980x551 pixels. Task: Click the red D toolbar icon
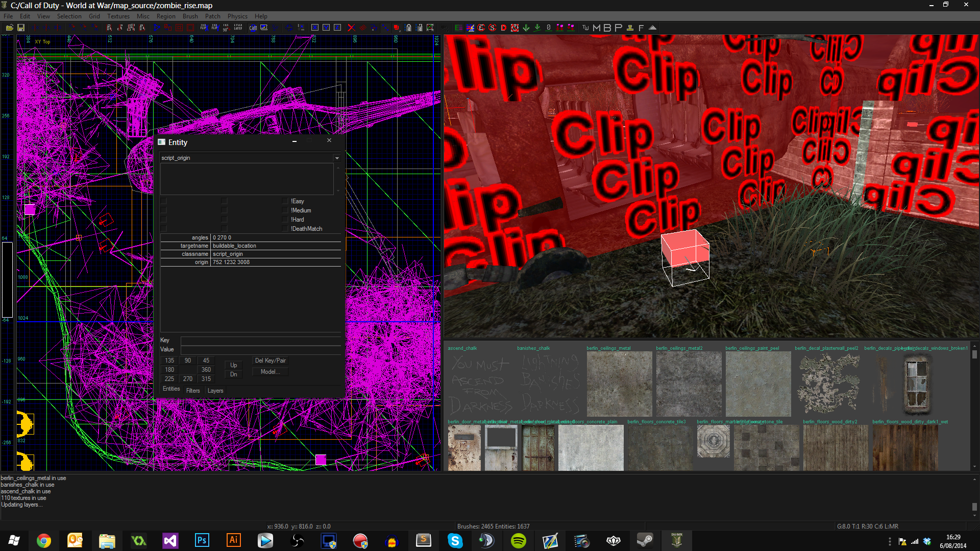(x=503, y=28)
